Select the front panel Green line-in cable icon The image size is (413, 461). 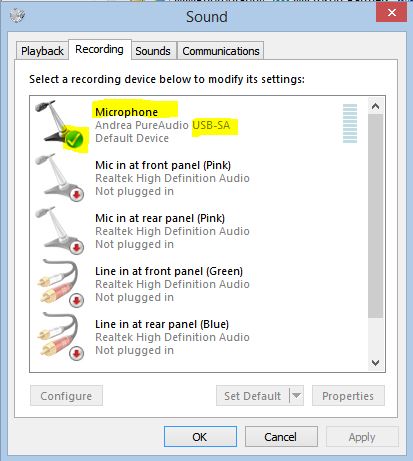tap(59, 283)
